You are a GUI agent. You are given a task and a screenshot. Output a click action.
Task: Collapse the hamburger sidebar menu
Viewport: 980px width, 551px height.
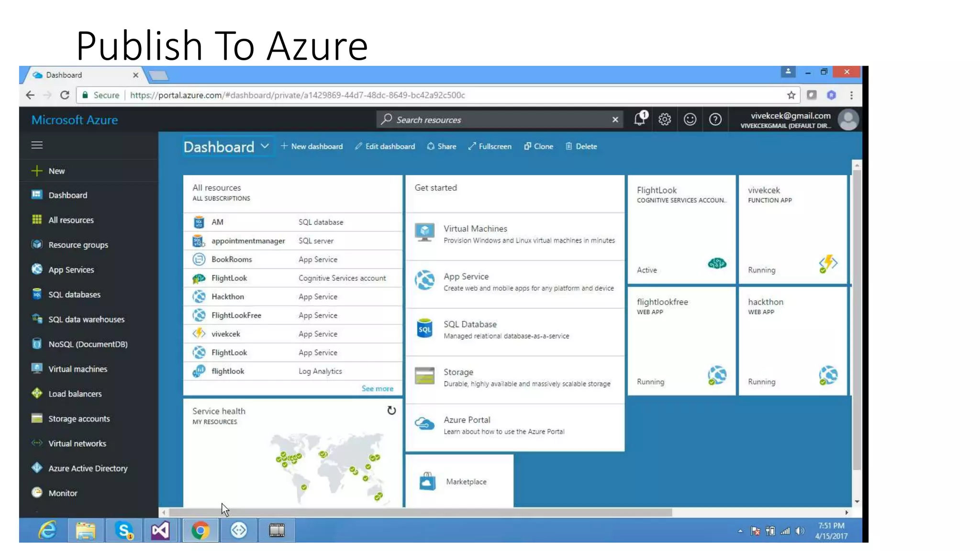pyautogui.click(x=37, y=145)
